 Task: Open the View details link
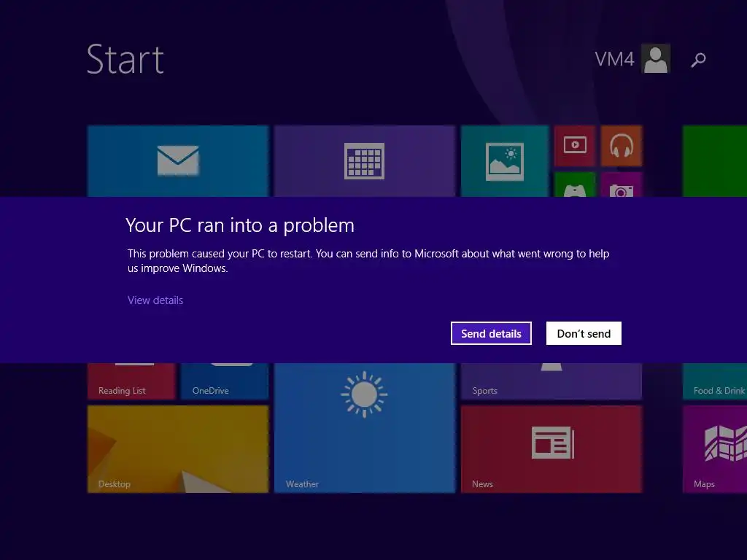pos(155,300)
